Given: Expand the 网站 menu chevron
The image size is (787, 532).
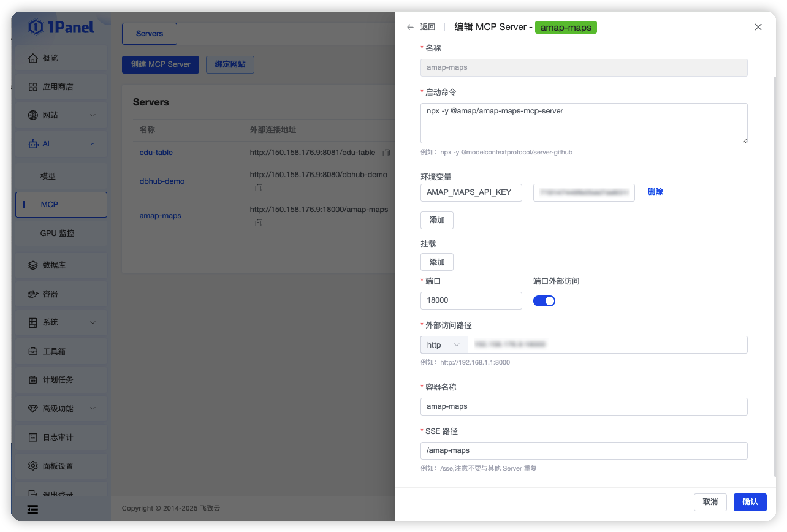Looking at the screenshot, I should coord(93,116).
